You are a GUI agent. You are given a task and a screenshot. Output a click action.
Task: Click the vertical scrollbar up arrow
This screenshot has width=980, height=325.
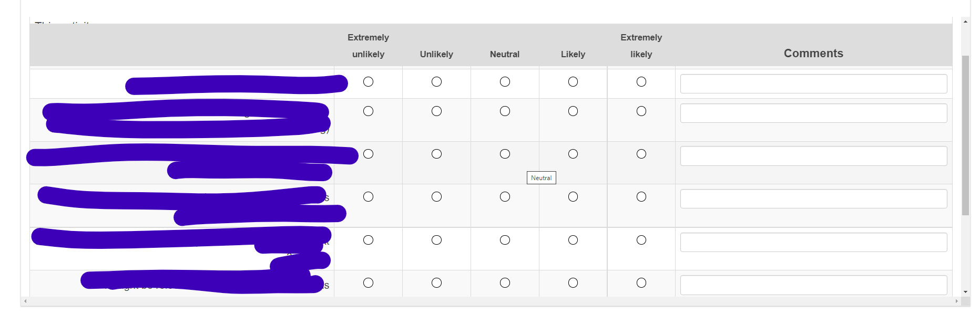pos(965,22)
